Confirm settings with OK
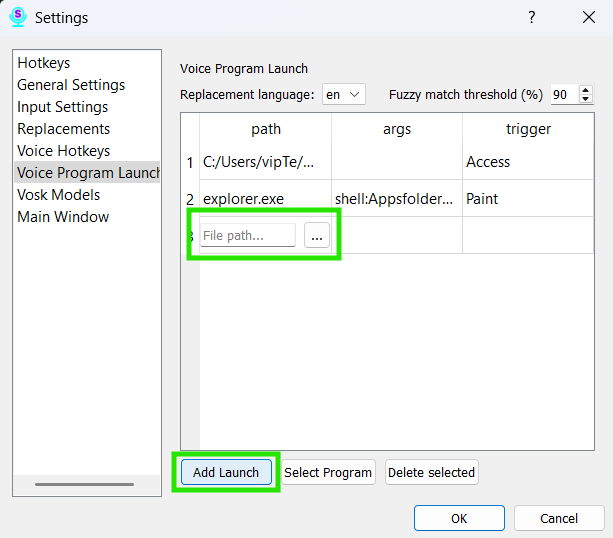This screenshot has height=538, width=613. [459, 518]
